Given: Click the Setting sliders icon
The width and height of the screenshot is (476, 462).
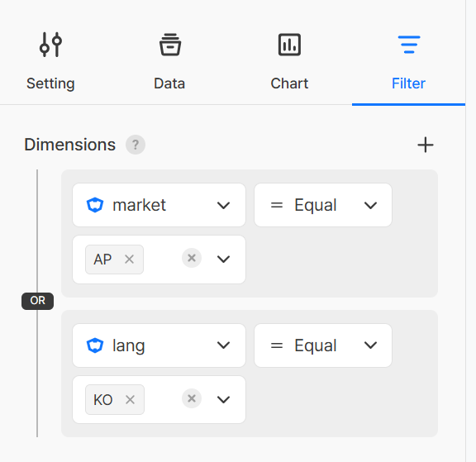Looking at the screenshot, I should [x=50, y=45].
